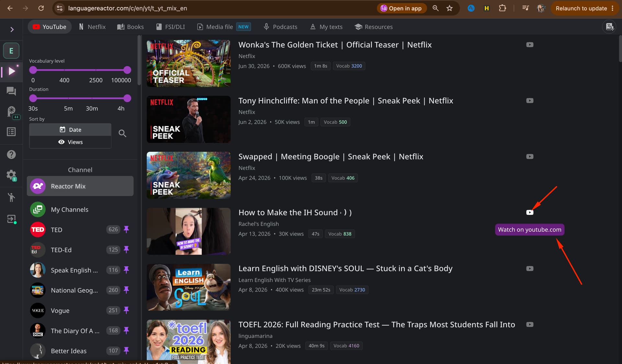The height and width of the screenshot is (364, 622).
Task: Open the browser extensions puzzle icon
Action: click(x=502, y=8)
